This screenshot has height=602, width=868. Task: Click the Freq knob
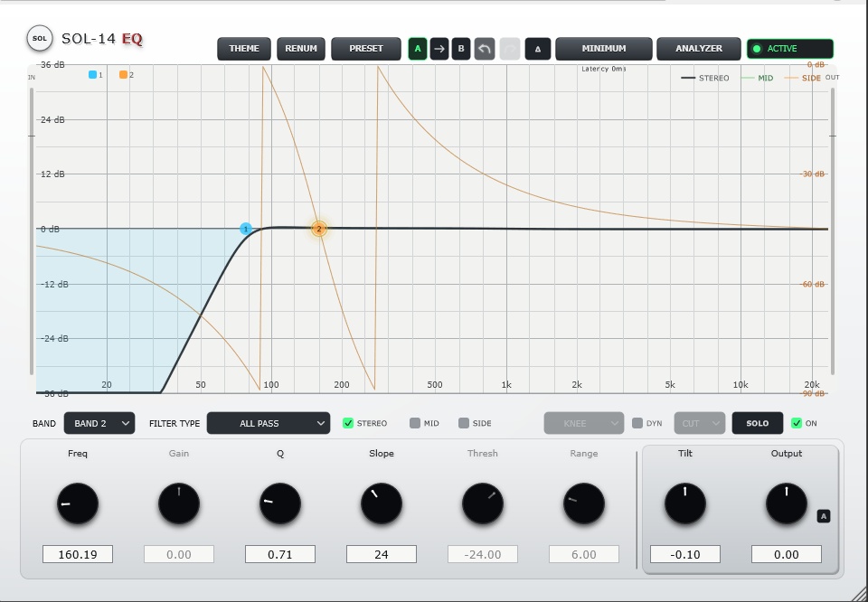click(x=78, y=503)
